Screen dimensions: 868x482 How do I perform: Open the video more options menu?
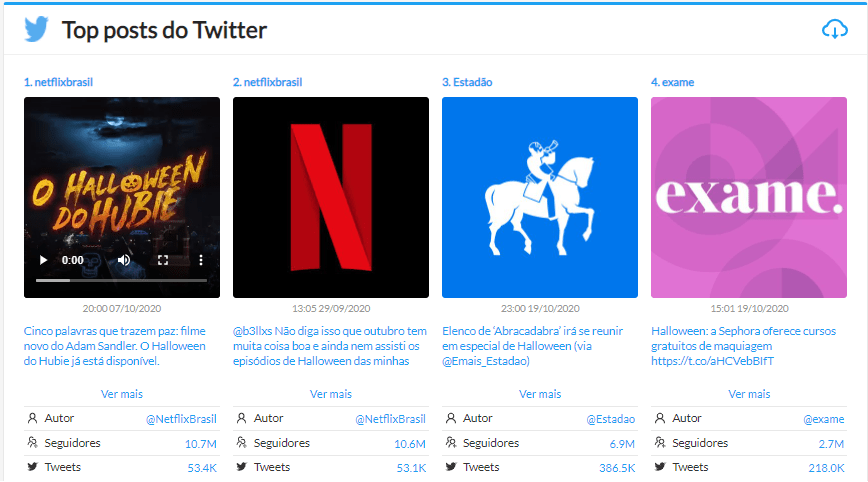point(201,260)
